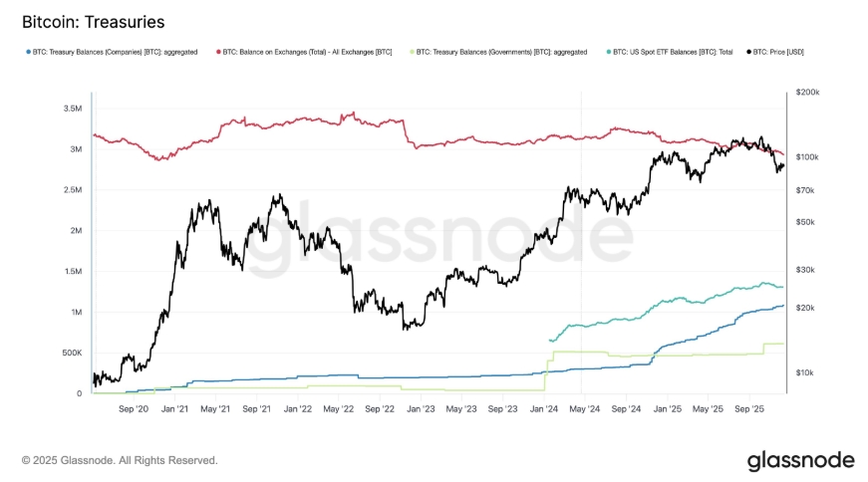This screenshot has height=482, width=868.
Task: Click the Bitcoin: Treasuries chart title
Action: click(x=93, y=22)
